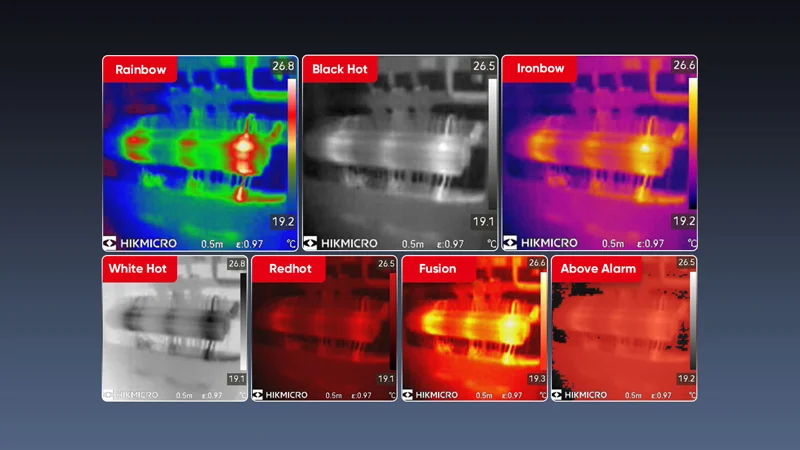Screen dimensions: 800x450
Task: Click the HIKMICRO logo icon in Ironbow image
Action: click(510, 243)
